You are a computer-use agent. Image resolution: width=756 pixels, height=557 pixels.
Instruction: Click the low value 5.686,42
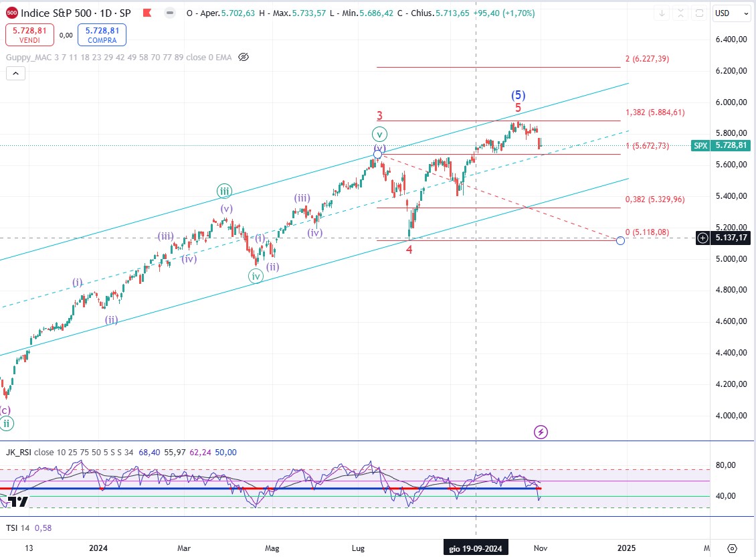point(376,13)
